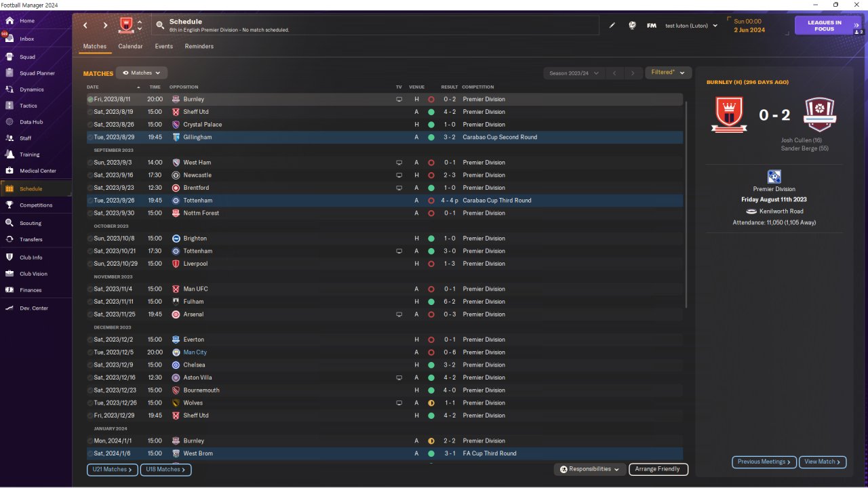
Task: Go to Squad in sidebar
Action: tap(27, 57)
